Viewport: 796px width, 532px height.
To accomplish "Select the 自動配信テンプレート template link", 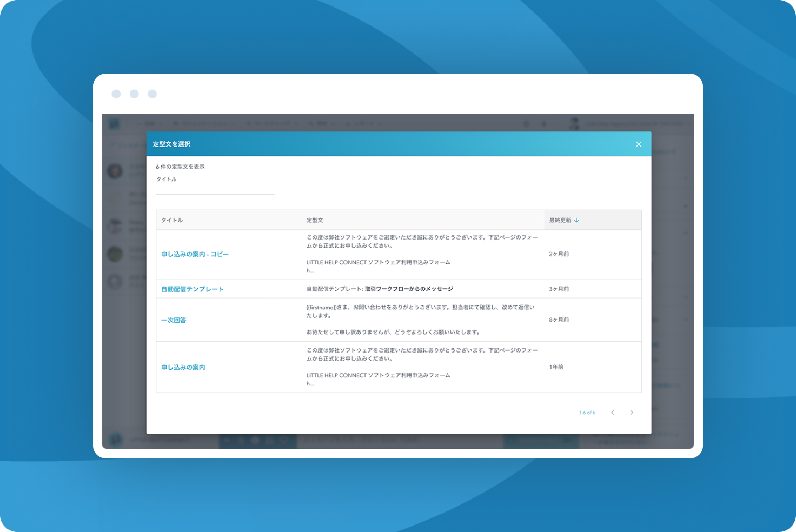I will tap(192, 289).
